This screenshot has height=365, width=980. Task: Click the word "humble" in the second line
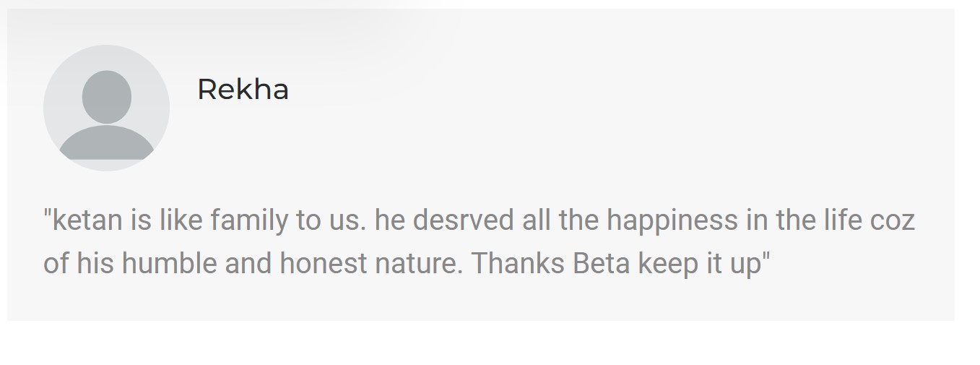170,264
